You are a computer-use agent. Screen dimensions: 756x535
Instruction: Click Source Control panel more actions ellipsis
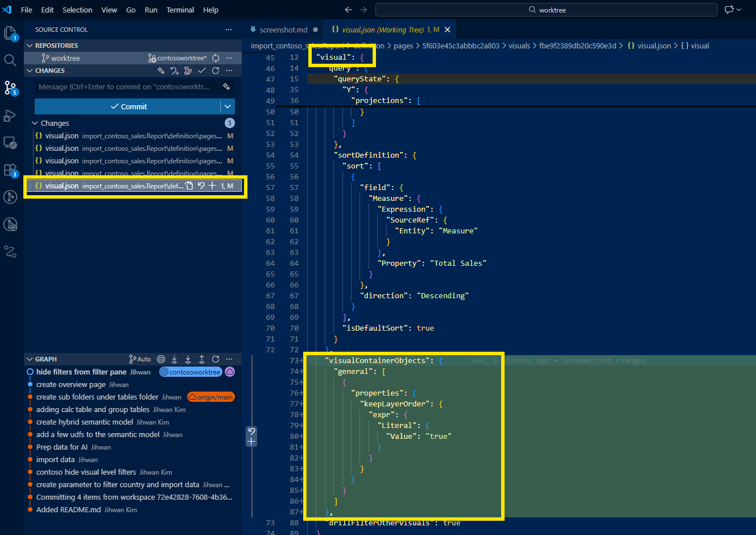click(x=229, y=30)
